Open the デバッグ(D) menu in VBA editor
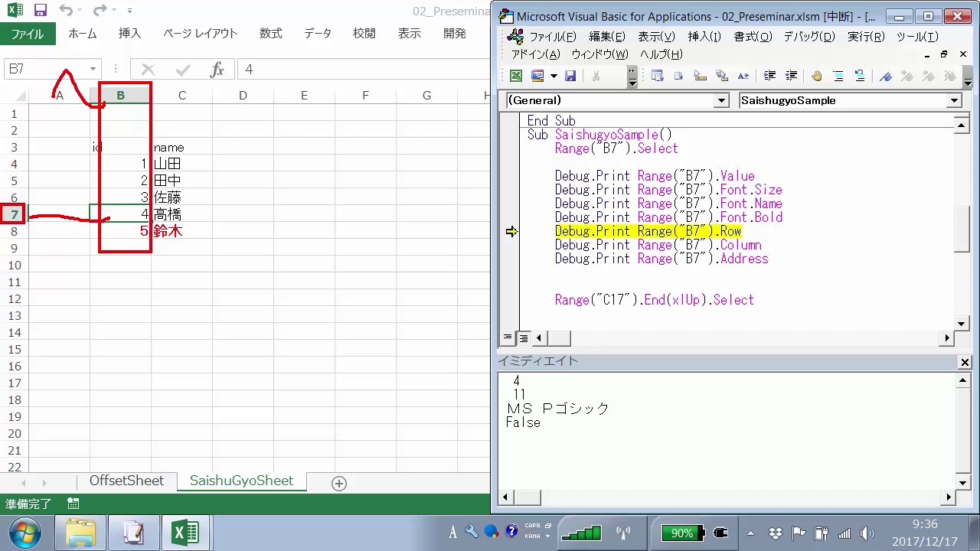 (808, 37)
